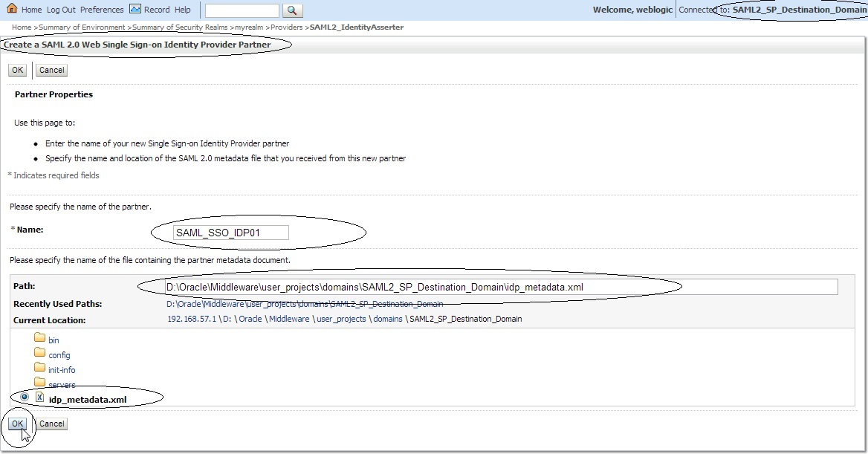Screen dimensions: 868x454
Task: Open the servers folder icon
Action: (x=39, y=382)
